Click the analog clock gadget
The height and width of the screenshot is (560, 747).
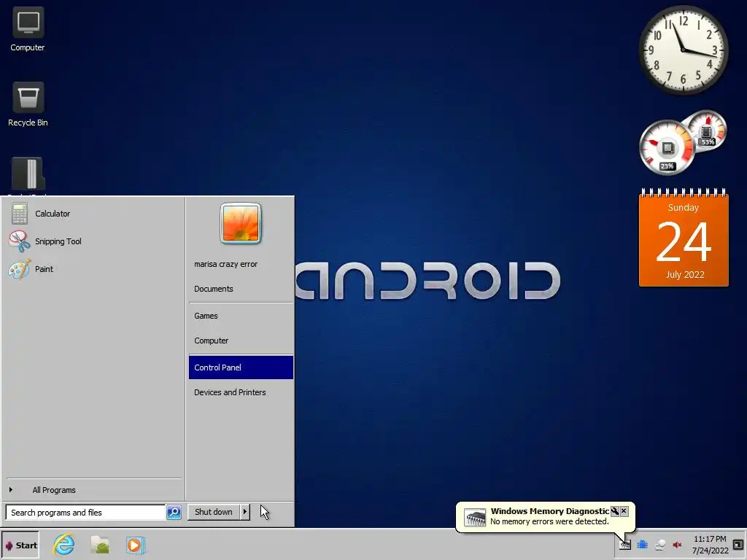coord(683,50)
